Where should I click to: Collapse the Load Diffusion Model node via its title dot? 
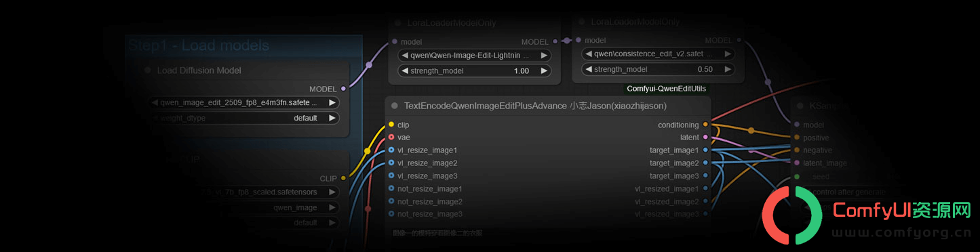point(147,70)
